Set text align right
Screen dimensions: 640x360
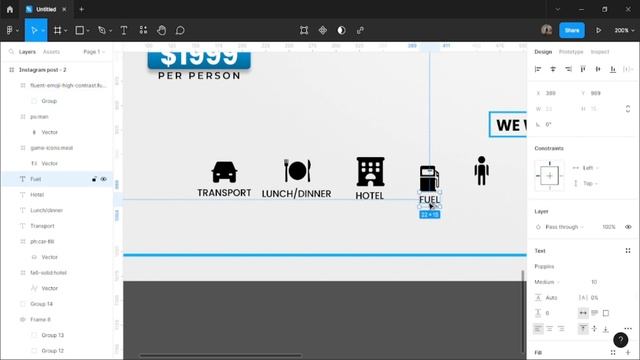pos(561,329)
